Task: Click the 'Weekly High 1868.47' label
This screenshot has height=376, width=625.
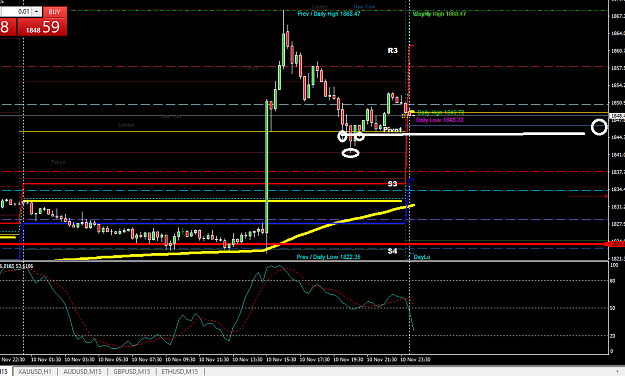Action: (439, 14)
